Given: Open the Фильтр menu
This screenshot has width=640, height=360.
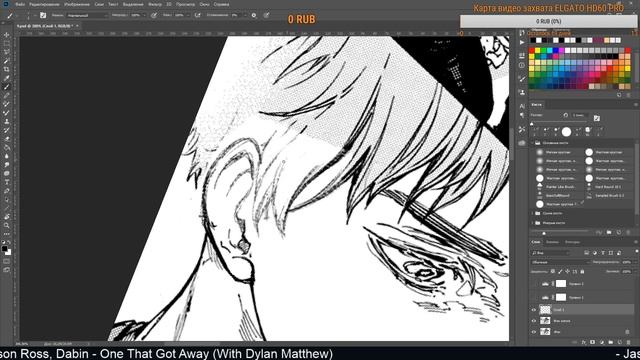Looking at the screenshot, I should coord(155,4).
